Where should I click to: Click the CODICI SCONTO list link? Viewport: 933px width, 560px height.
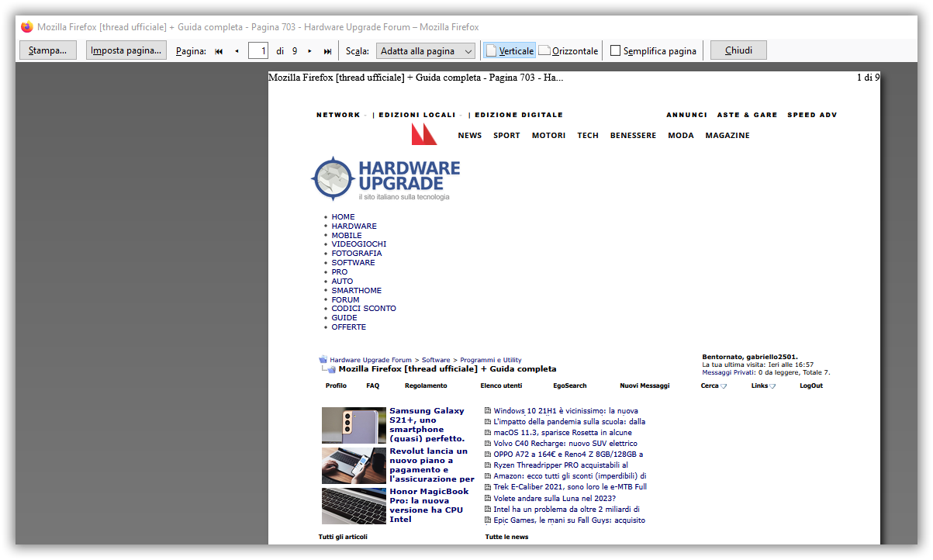pos(364,309)
